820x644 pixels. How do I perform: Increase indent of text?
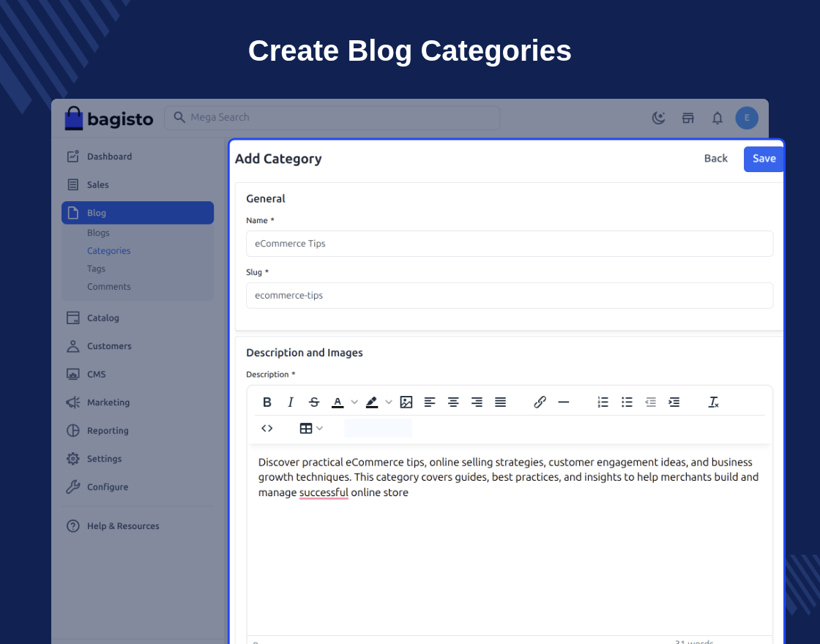tap(674, 402)
